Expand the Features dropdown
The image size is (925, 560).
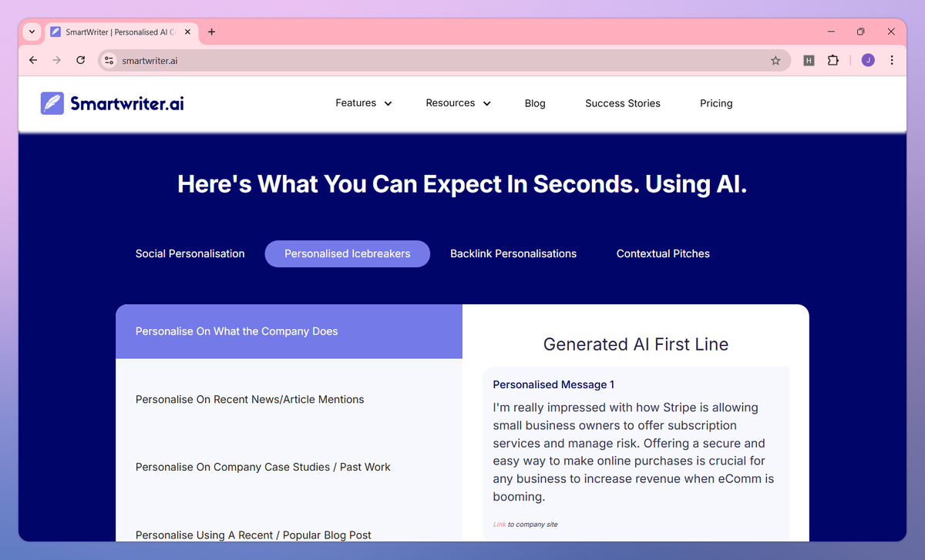pos(363,102)
